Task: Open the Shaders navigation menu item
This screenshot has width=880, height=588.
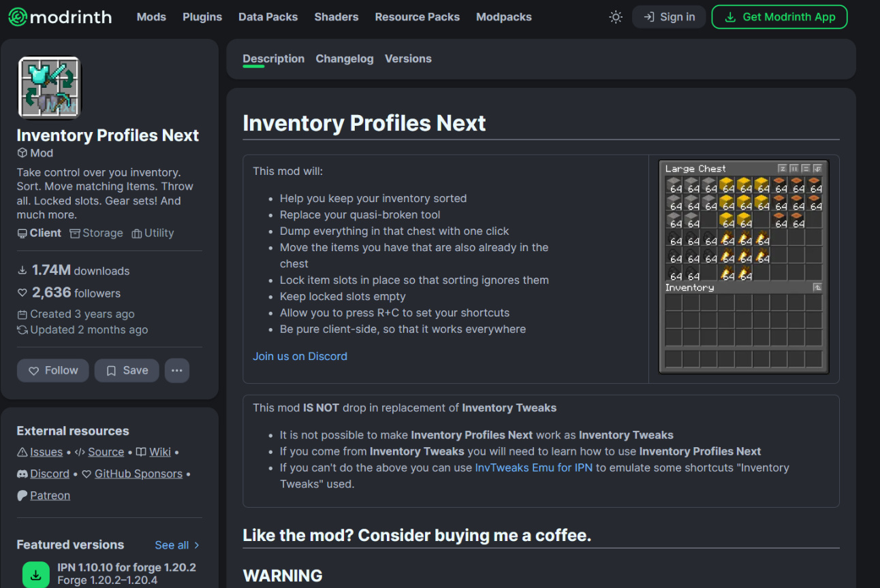Action: point(336,17)
